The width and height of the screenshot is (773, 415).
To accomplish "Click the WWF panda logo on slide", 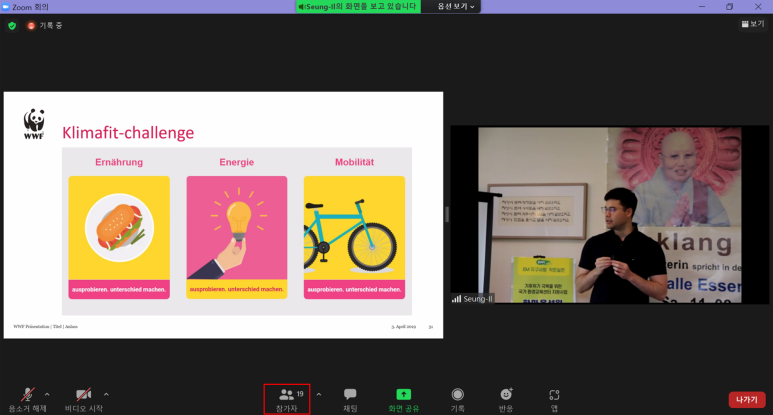I will pyautogui.click(x=34, y=124).
